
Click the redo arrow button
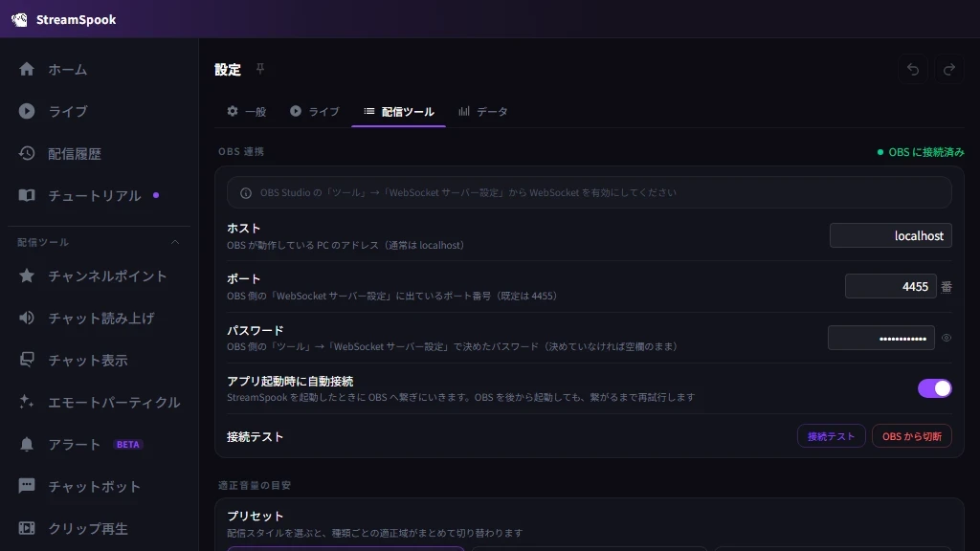click(x=948, y=69)
